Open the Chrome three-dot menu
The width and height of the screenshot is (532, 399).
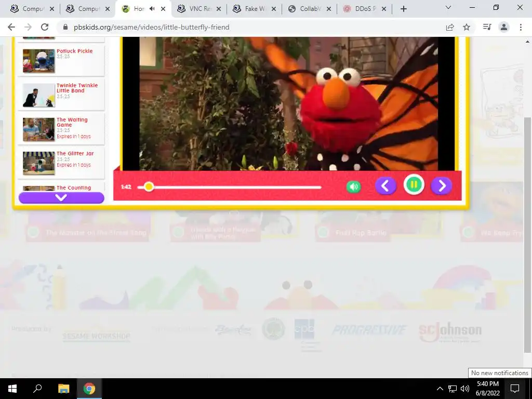521,27
